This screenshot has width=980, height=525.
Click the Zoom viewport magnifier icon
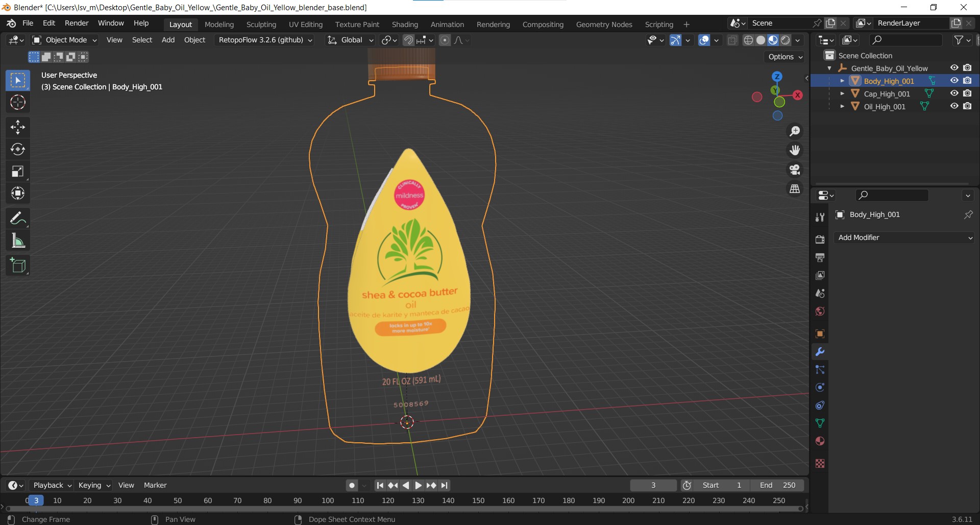click(795, 131)
